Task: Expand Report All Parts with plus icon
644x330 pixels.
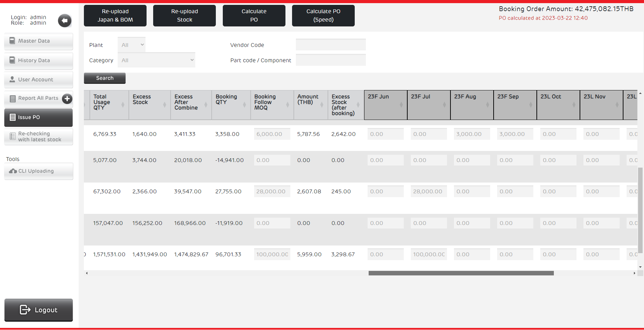Action: [x=67, y=99]
